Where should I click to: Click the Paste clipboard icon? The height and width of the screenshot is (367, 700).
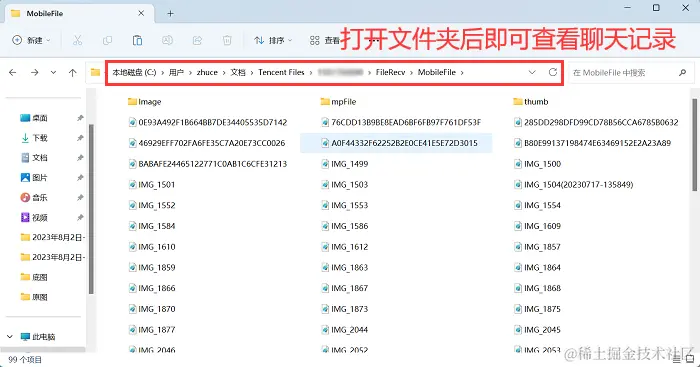coord(137,41)
